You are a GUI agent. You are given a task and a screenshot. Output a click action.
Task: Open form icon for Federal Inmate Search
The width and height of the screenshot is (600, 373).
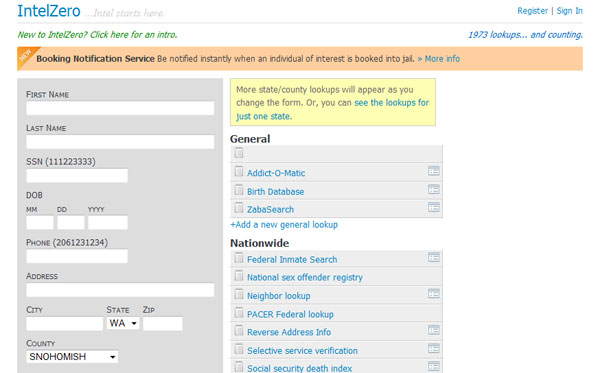(434, 257)
